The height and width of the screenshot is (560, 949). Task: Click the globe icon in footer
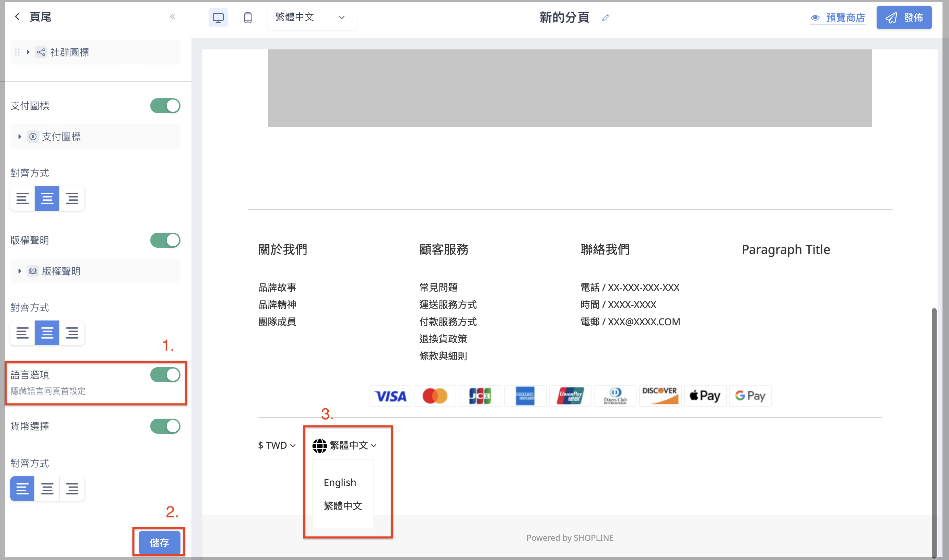click(x=319, y=446)
